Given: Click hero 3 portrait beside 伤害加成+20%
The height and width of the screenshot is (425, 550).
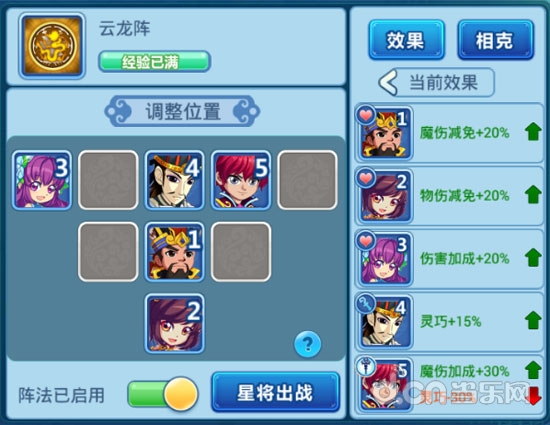Looking at the screenshot, I should click(x=384, y=259).
